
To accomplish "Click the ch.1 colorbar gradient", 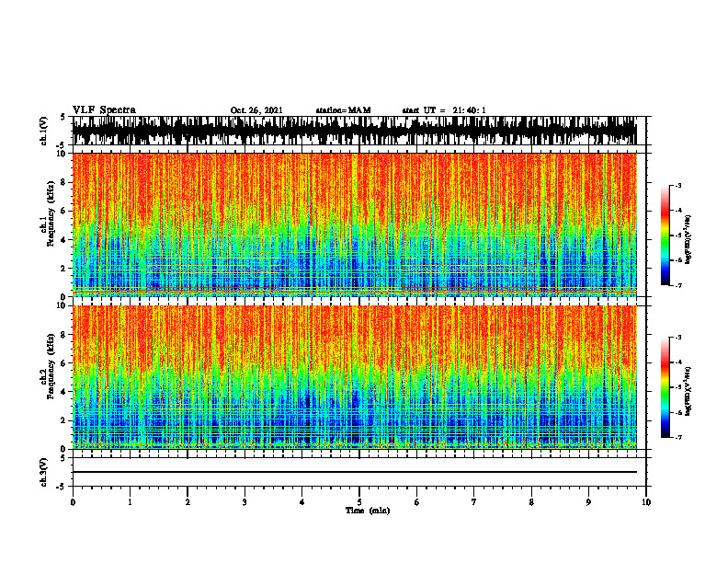I will [665, 236].
